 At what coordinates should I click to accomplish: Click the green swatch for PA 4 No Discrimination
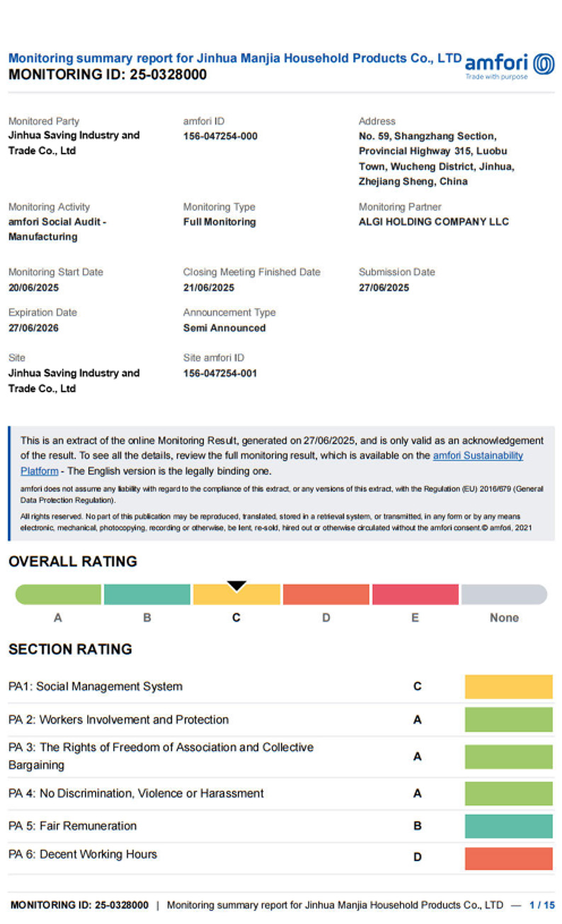(x=508, y=794)
